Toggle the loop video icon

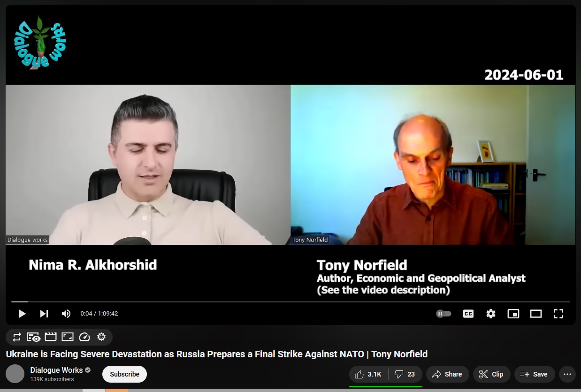17,337
